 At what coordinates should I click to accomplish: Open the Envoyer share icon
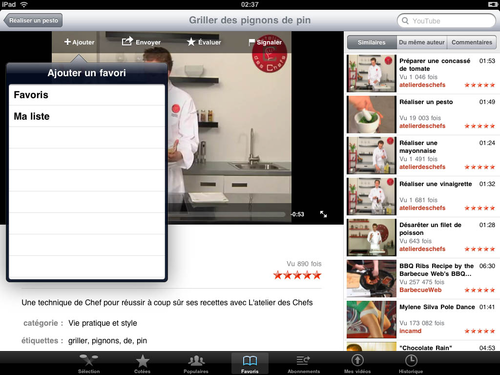pos(127,41)
